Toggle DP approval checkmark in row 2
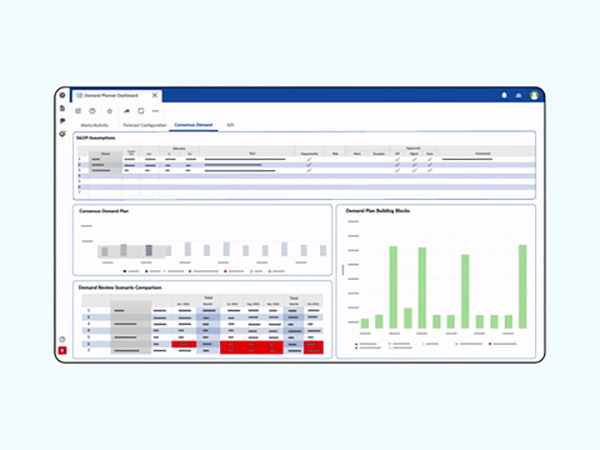The height and width of the screenshot is (450, 600). coord(397,165)
